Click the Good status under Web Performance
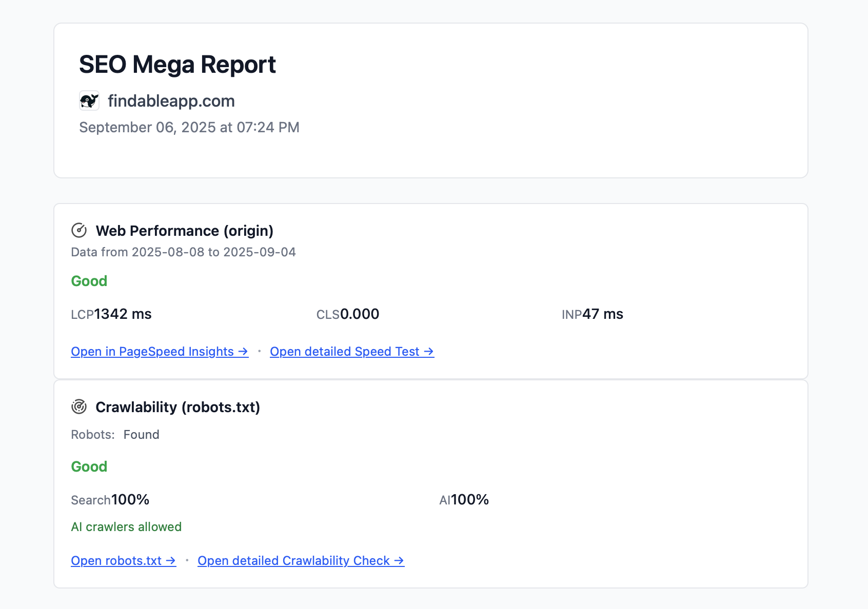The height and width of the screenshot is (609, 868). (89, 281)
